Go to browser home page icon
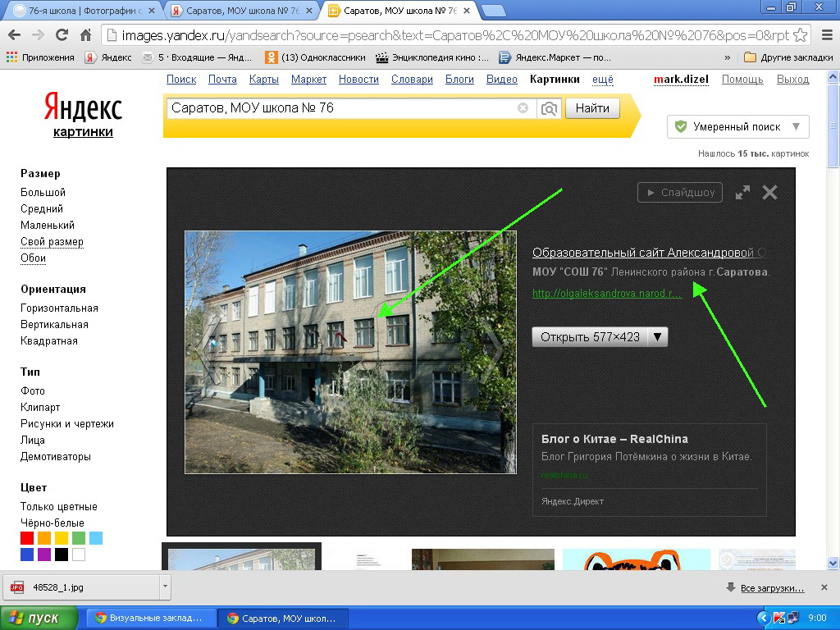The image size is (840, 630). tap(85, 35)
